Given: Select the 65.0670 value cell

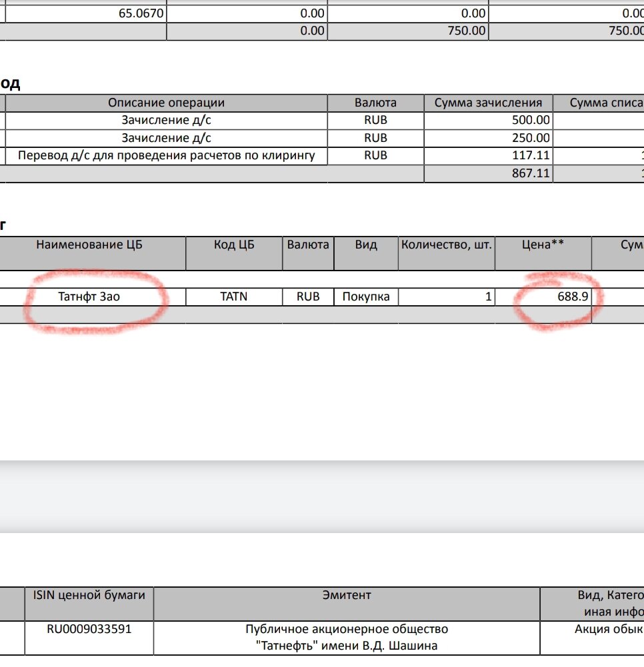Looking at the screenshot, I should coord(85,13).
